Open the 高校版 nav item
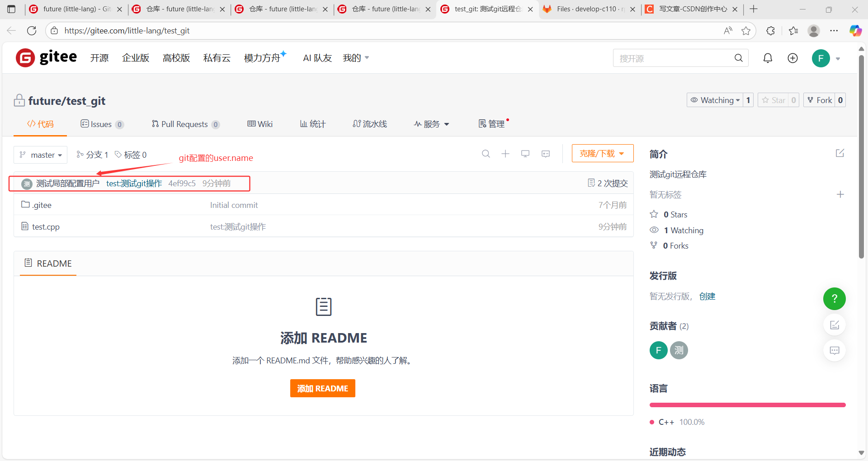Screen dimensions: 868x461 [x=176, y=58]
